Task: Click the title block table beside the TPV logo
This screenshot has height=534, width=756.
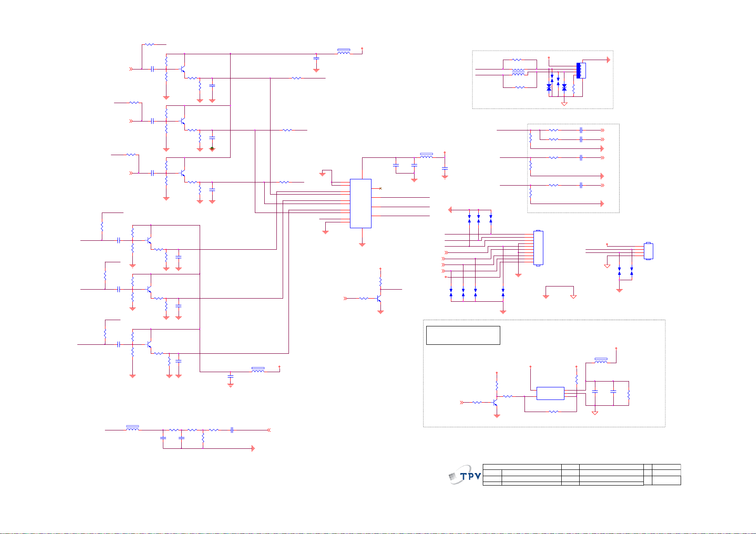Action: pos(582,475)
